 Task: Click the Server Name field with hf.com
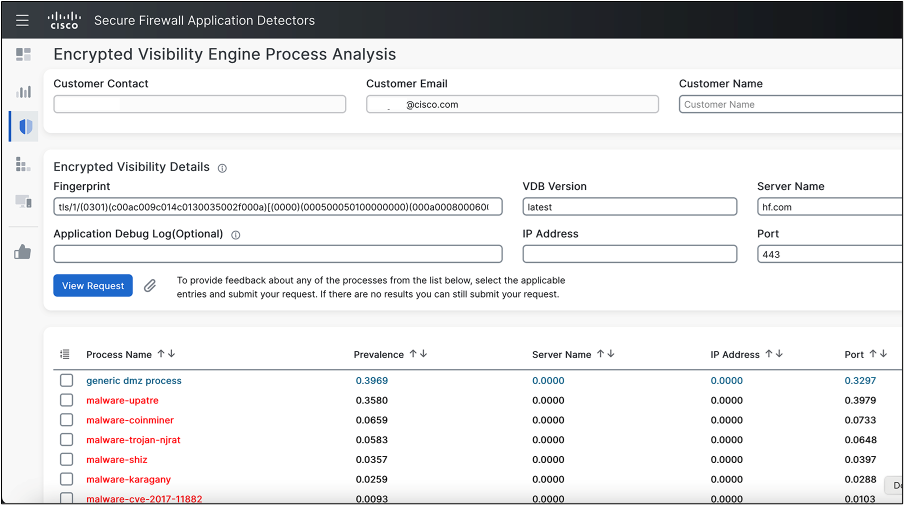pyautogui.click(x=830, y=207)
